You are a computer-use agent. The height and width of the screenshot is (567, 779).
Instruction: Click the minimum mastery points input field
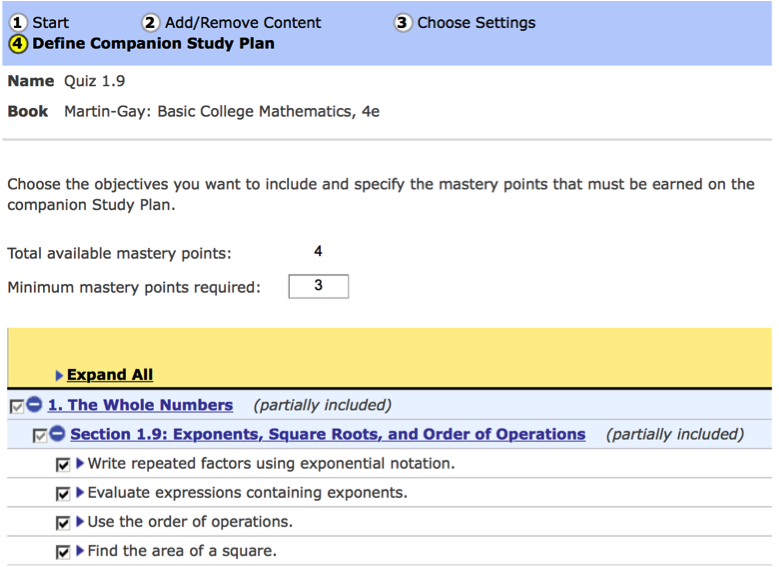318,288
